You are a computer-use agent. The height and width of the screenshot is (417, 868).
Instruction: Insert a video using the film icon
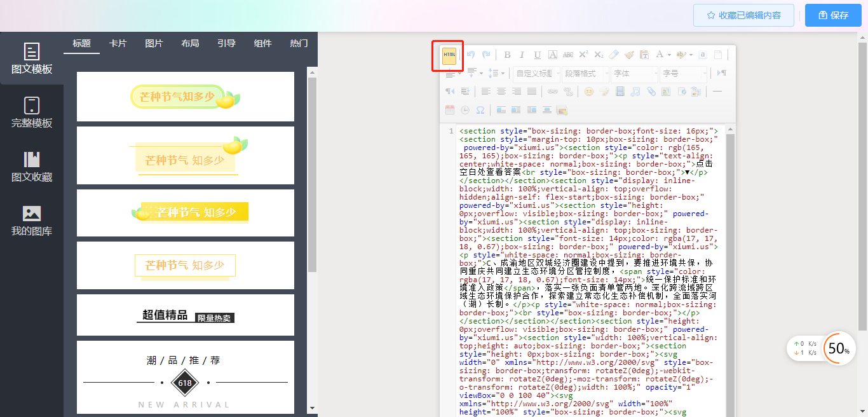[620, 92]
